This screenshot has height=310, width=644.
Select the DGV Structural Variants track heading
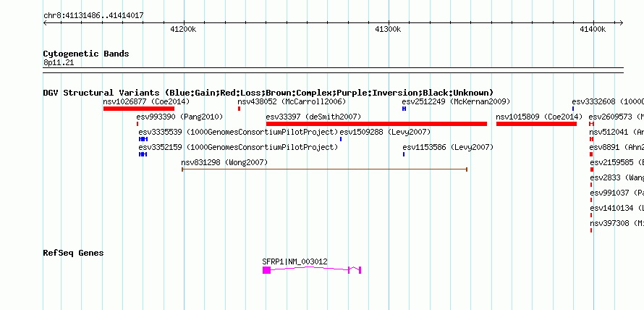coord(268,93)
